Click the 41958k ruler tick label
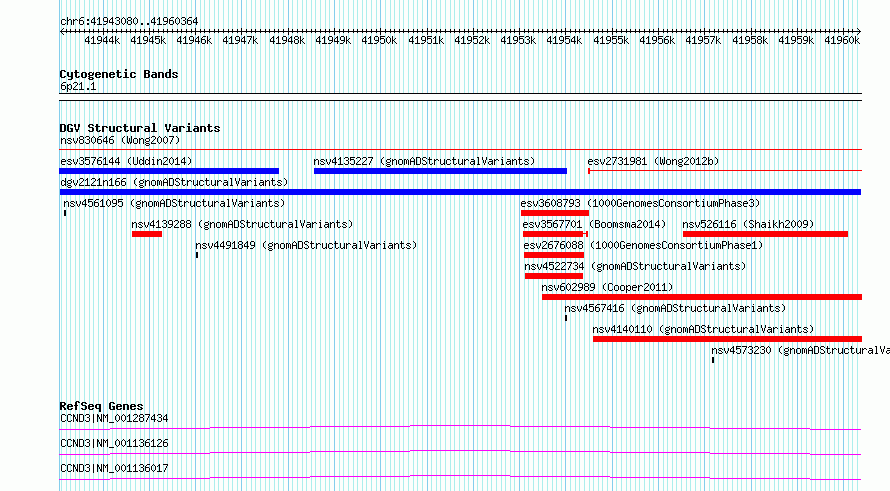This screenshot has height=491, width=890. tap(750, 40)
